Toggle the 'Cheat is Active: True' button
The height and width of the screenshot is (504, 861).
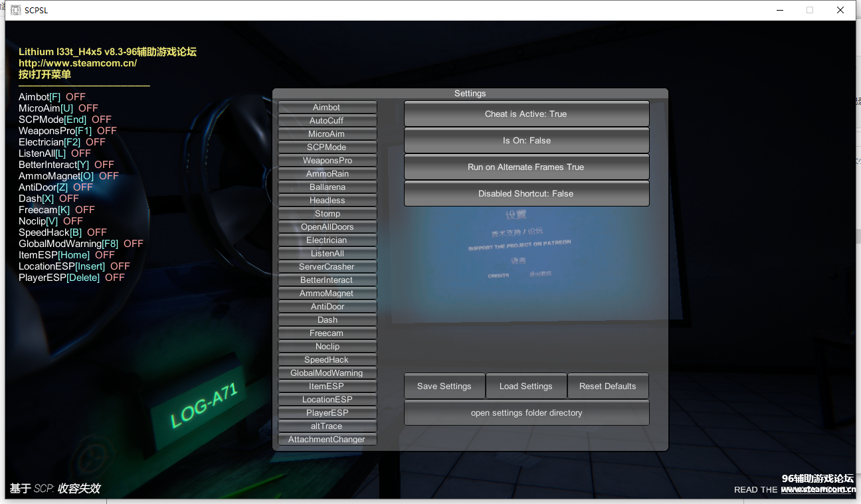526,114
